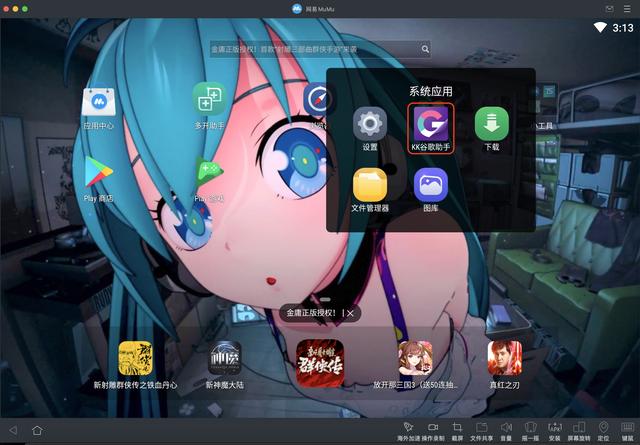The width and height of the screenshot is (640, 445).
Task: Click the page indicator above the dock
Action: coord(325,299)
